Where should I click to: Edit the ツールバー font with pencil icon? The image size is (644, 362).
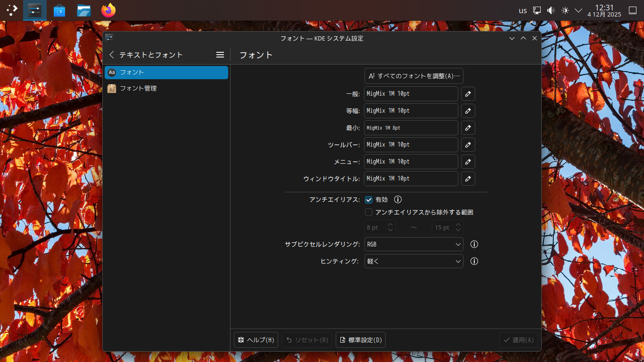(468, 145)
